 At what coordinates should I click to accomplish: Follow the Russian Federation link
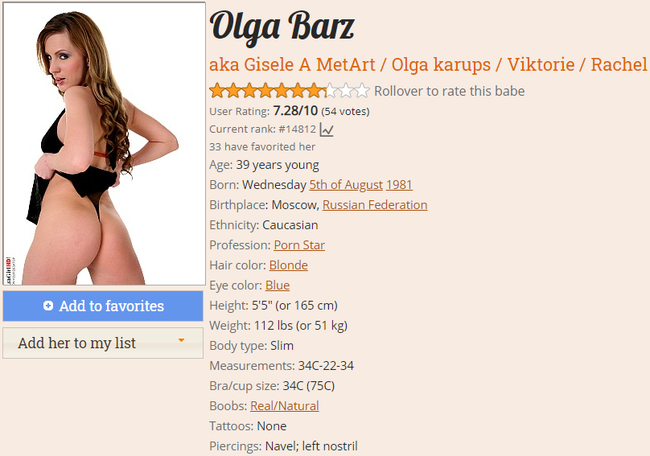(x=375, y=205)
